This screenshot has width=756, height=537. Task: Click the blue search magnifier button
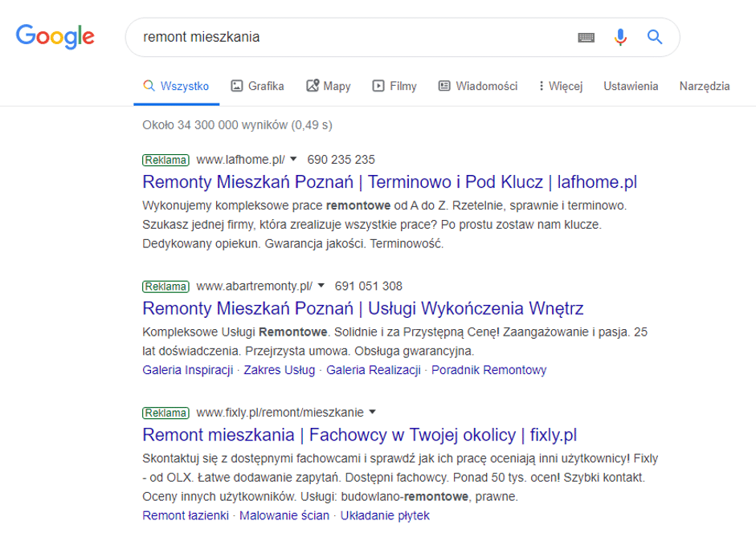pos(654,37)
